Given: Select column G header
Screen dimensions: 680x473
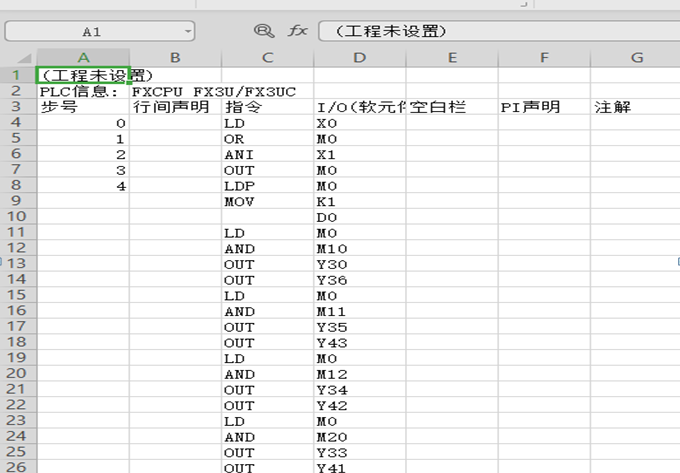Looking at the screenshot, I should point(635,58).
